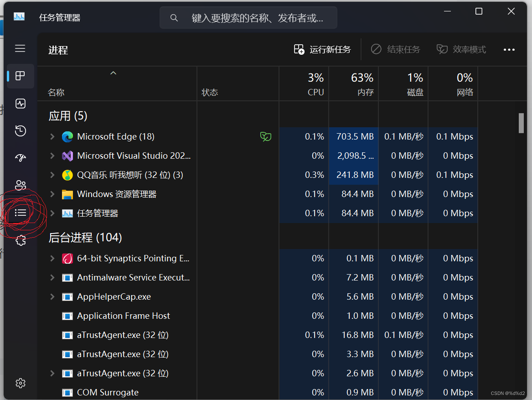
Task: Click the Synaptics Pointing process icon
Action: 67,259
